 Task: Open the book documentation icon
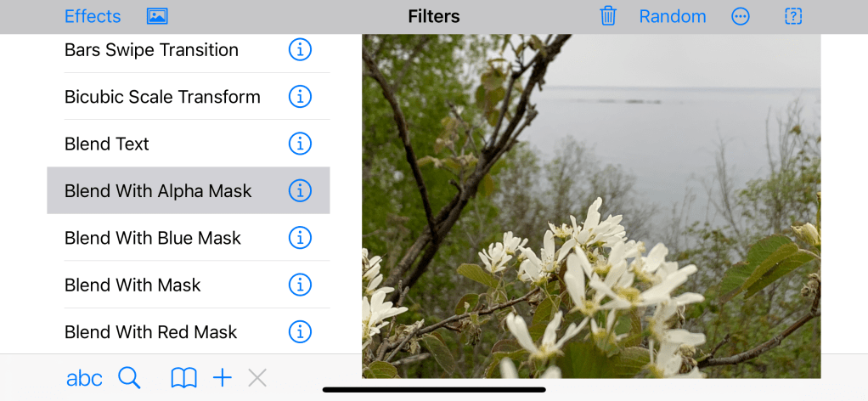coord(183,379)
